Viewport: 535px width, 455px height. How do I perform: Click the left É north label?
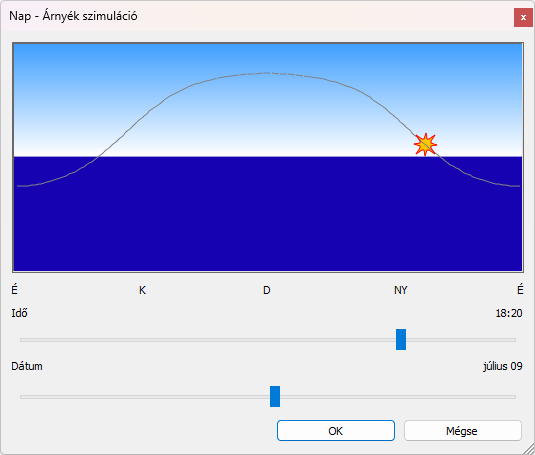click(x=14, y=289)
